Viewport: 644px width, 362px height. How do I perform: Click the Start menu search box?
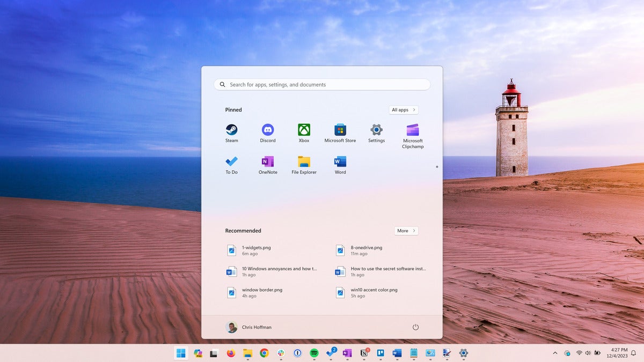[x=322, y=85]
